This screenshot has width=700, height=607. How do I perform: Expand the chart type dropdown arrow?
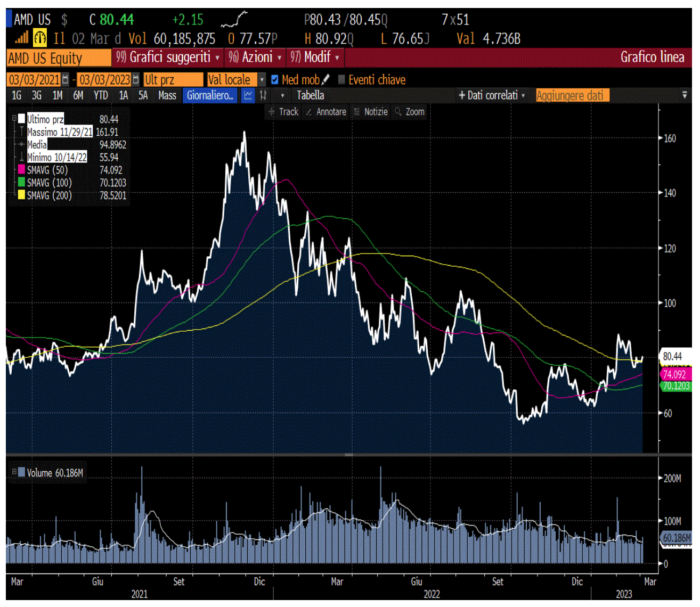tap(282, 96)
